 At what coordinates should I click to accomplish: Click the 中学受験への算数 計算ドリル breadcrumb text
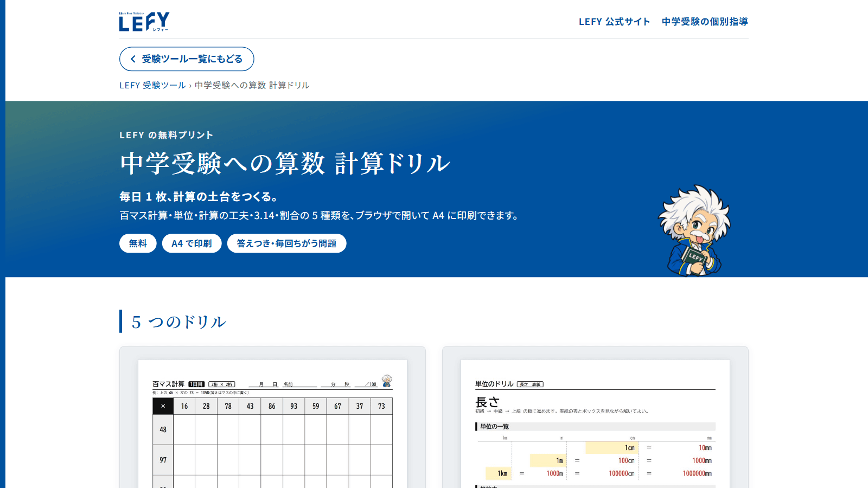pyautogui.click(x=252, y=85)
